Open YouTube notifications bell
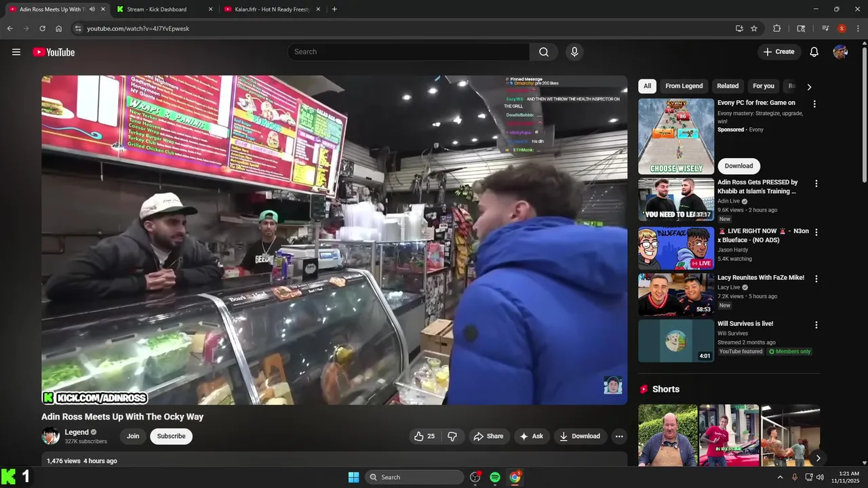868x488 pixels. tap(814, 52)
